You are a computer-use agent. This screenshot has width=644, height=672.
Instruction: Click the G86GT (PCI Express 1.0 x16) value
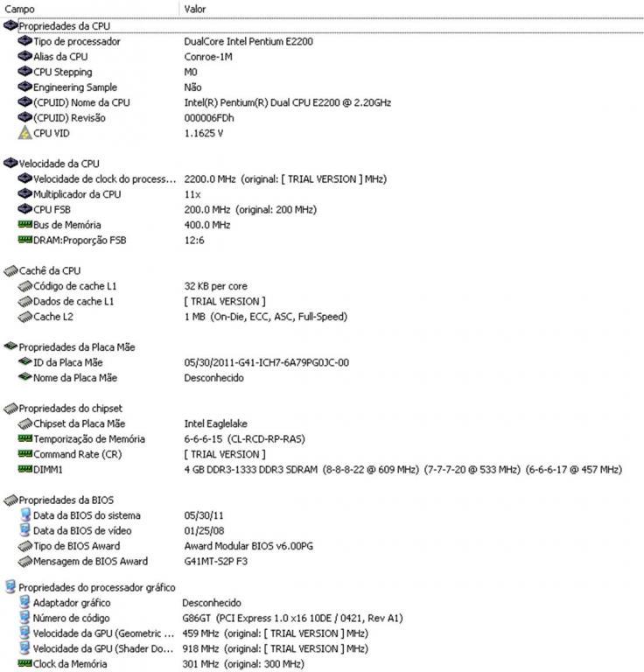coord(292,618)
